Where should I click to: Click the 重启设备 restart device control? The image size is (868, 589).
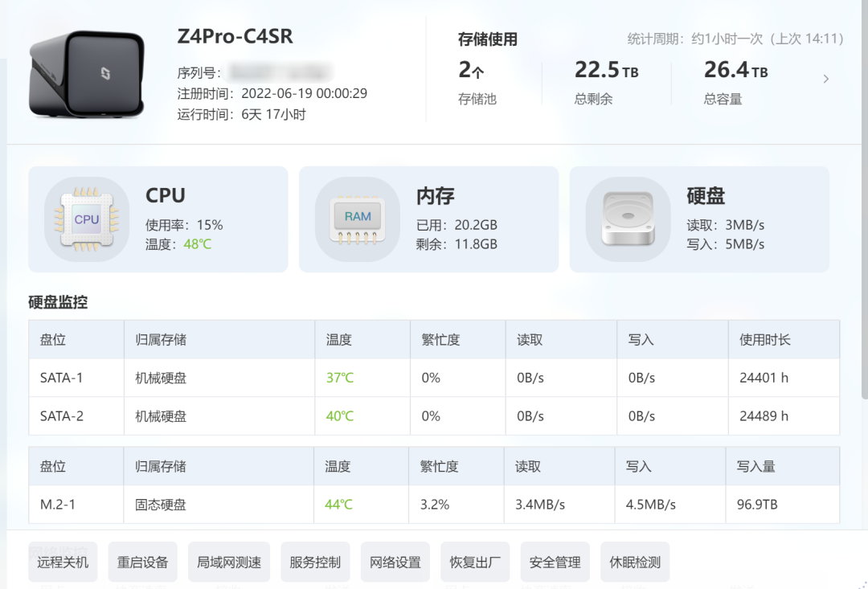coord(142,562)
